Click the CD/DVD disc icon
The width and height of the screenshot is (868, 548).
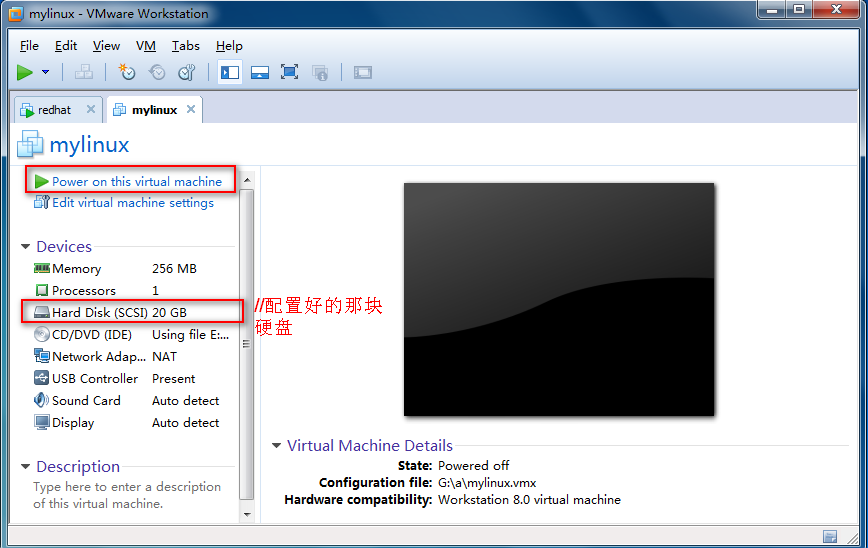coord(42,334)
